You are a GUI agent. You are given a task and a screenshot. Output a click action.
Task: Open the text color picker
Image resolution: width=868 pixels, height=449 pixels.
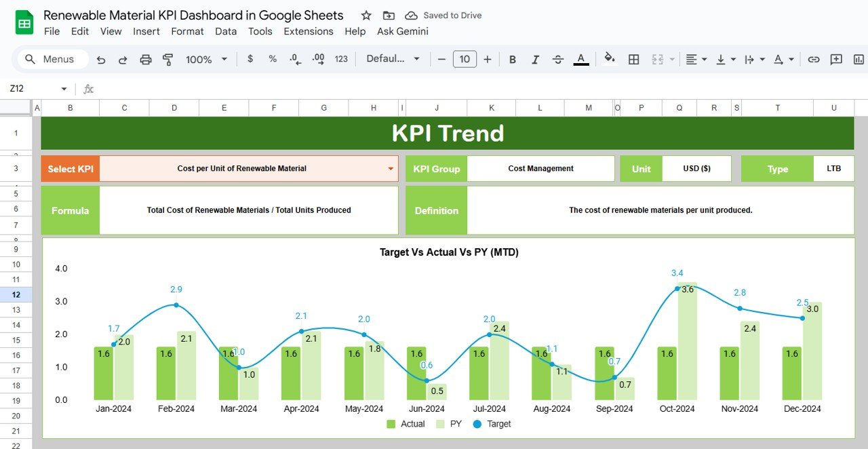pos(580,59)
